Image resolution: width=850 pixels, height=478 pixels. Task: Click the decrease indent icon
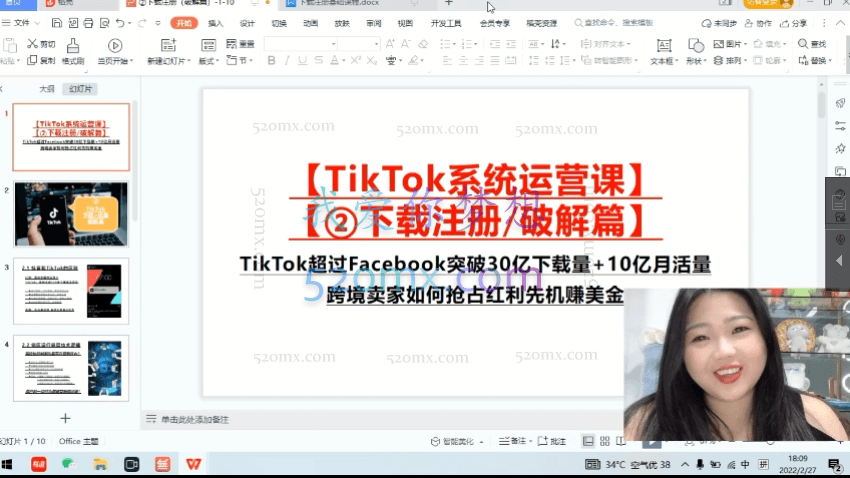(494, 44)
